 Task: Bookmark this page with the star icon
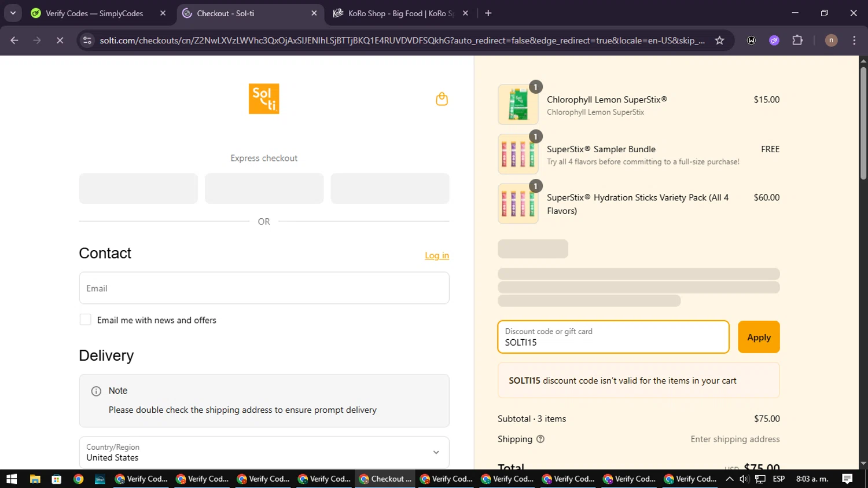[x=719, y=40]
